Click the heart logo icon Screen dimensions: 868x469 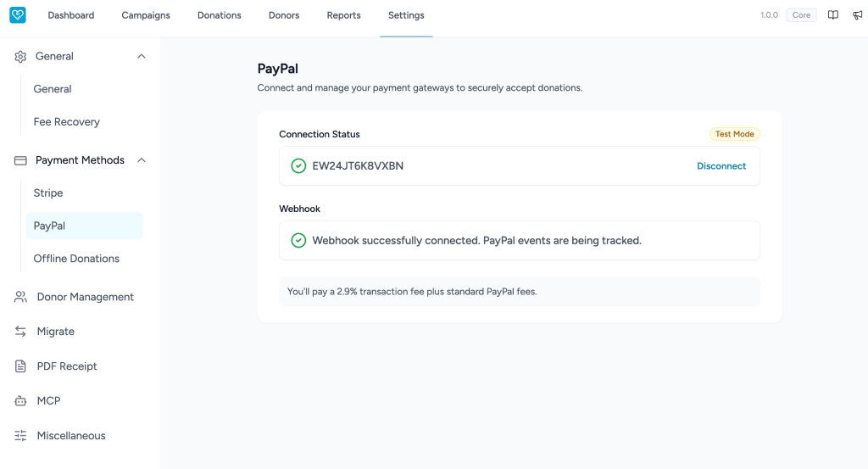(x=18, y=15)
